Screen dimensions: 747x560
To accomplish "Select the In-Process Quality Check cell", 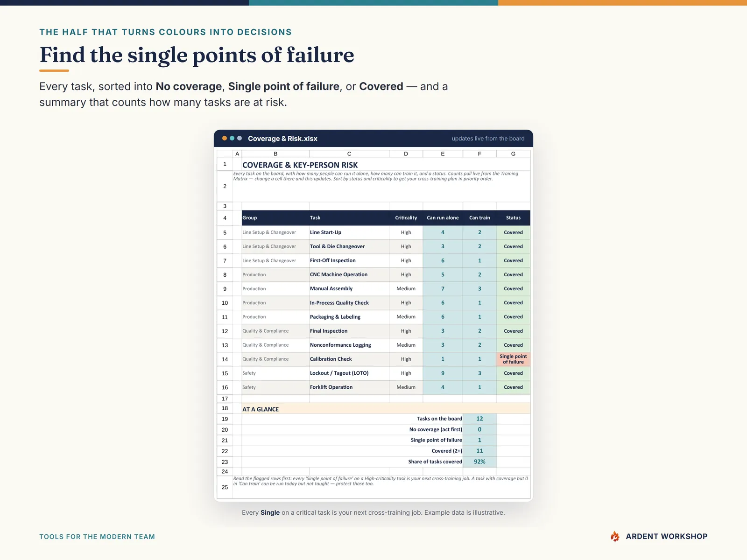I will point(349,302).
